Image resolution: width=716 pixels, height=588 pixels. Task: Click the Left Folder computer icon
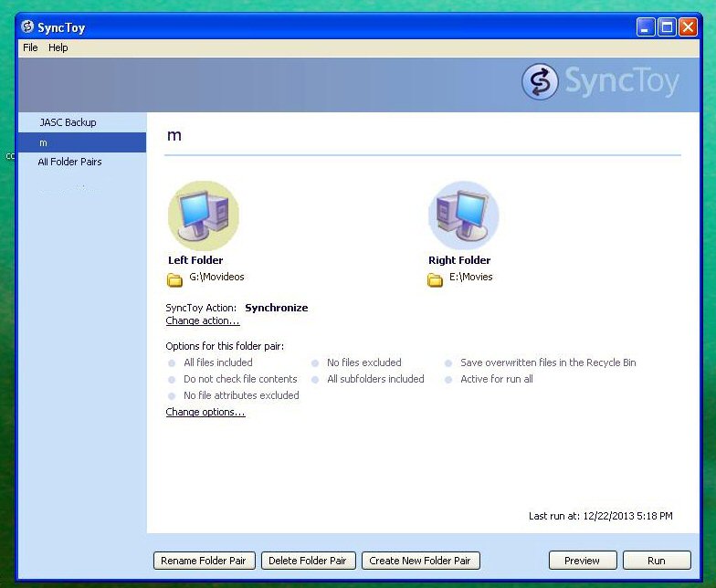(x=204, y=216)
